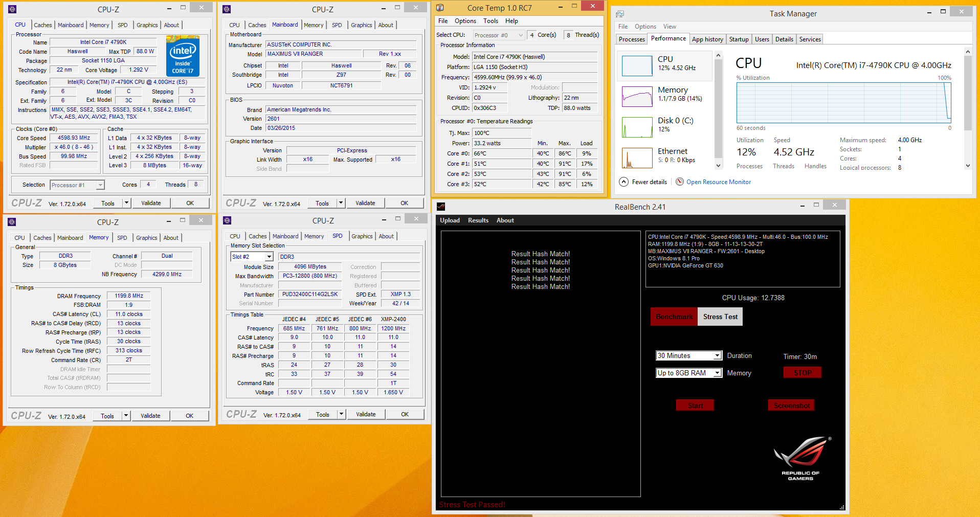The image size is (980, 517).
Task: Click the Screenshot button in RealBench
Action: click(791, 406)
